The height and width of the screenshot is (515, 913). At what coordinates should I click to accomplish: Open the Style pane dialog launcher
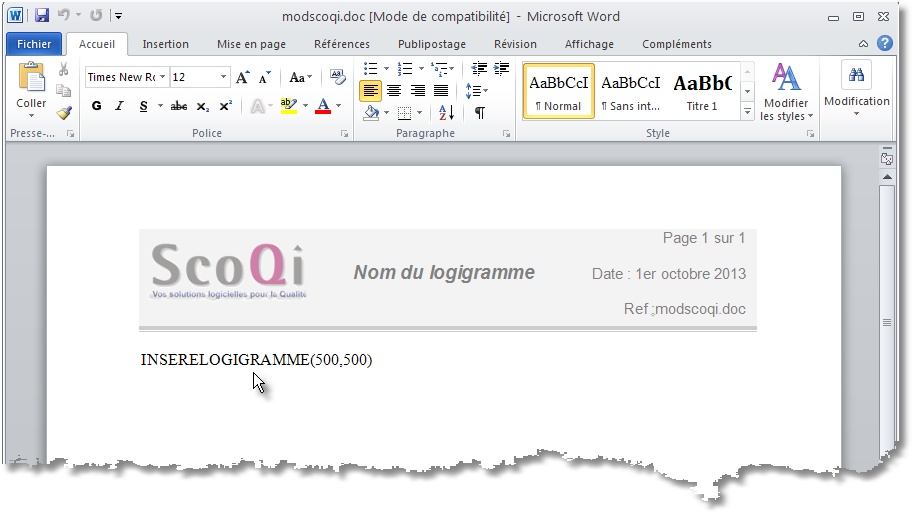coord(810,134)
